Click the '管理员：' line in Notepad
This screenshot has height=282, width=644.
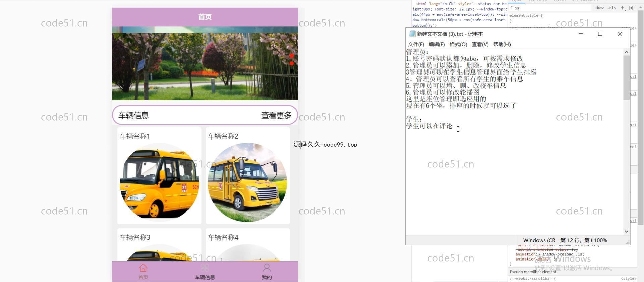pos(417,52)
